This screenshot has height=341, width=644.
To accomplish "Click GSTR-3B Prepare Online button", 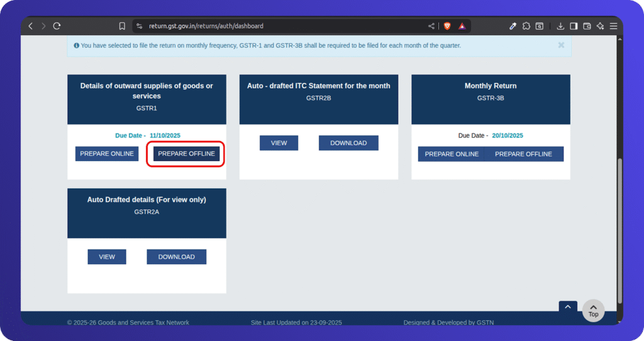I will [x=452, y=154].
